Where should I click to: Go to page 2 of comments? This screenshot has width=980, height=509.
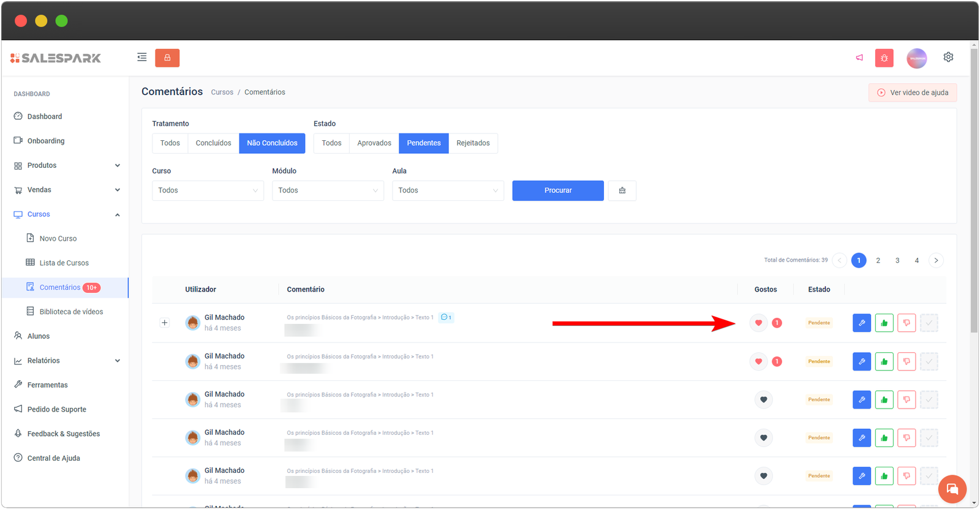878,260
